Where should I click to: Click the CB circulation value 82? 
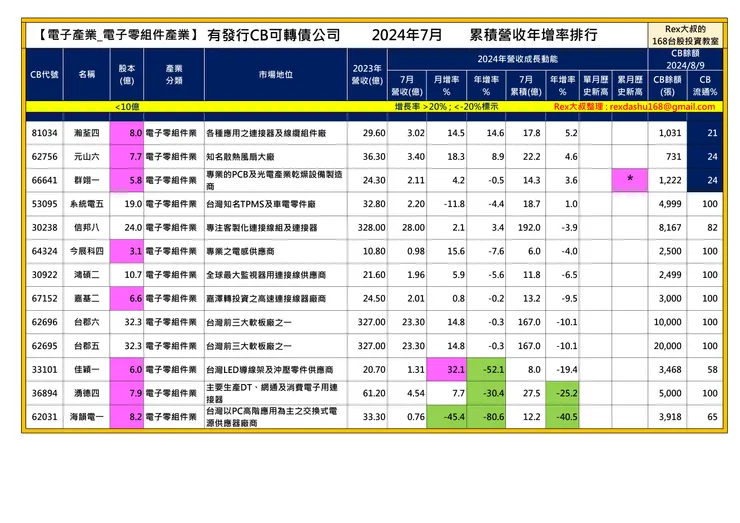[x=712, y=228]
